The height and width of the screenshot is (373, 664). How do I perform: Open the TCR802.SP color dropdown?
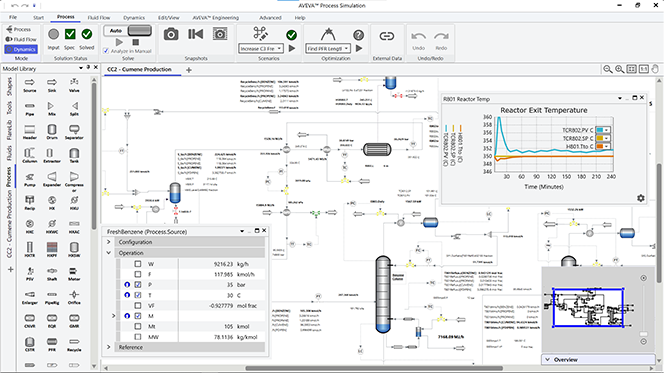coord(607,138)
